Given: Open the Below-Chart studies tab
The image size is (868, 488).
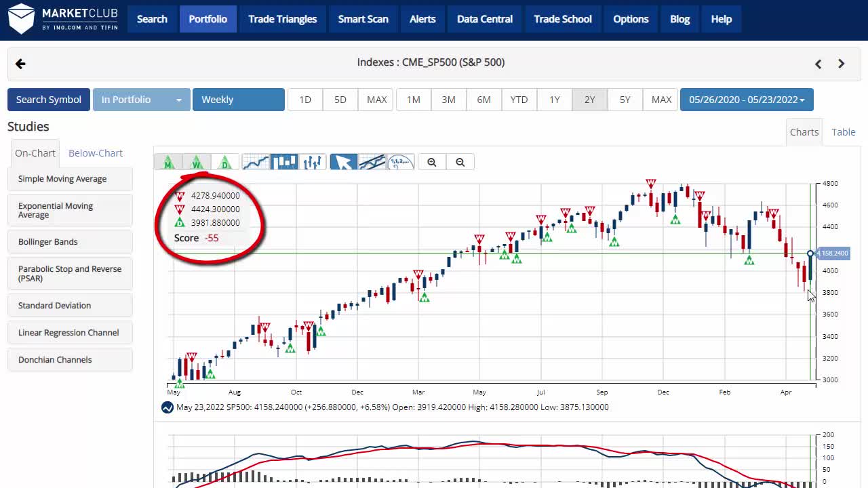Looking at the screenshot, I should [96, 153].
